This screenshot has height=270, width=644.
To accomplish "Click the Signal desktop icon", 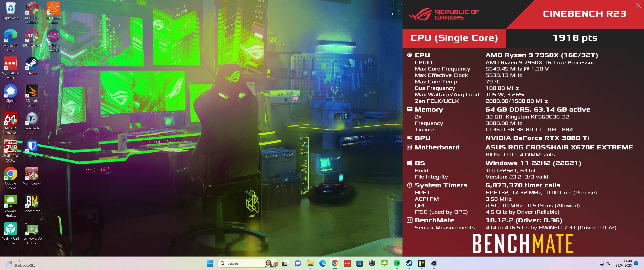I will coord(10,93).
